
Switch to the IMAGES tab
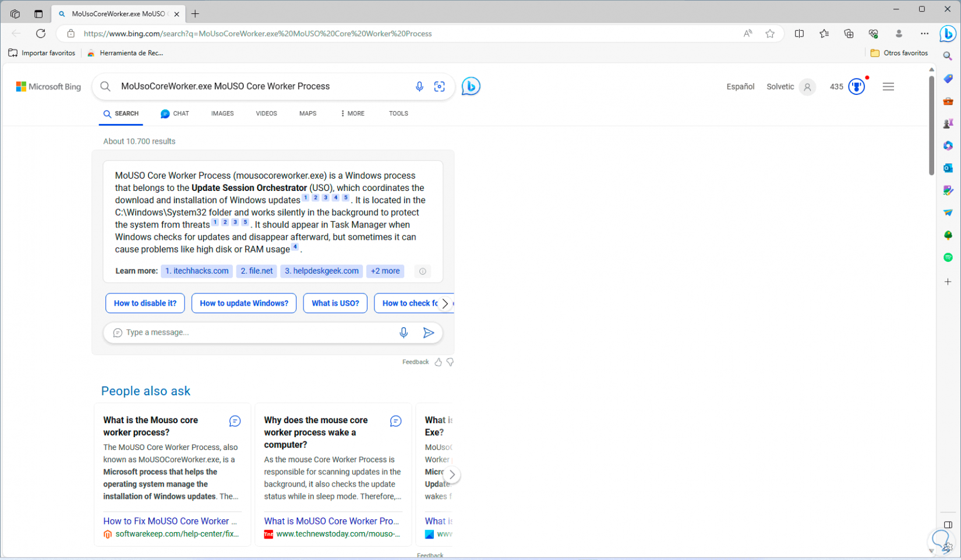click(222, 114)
